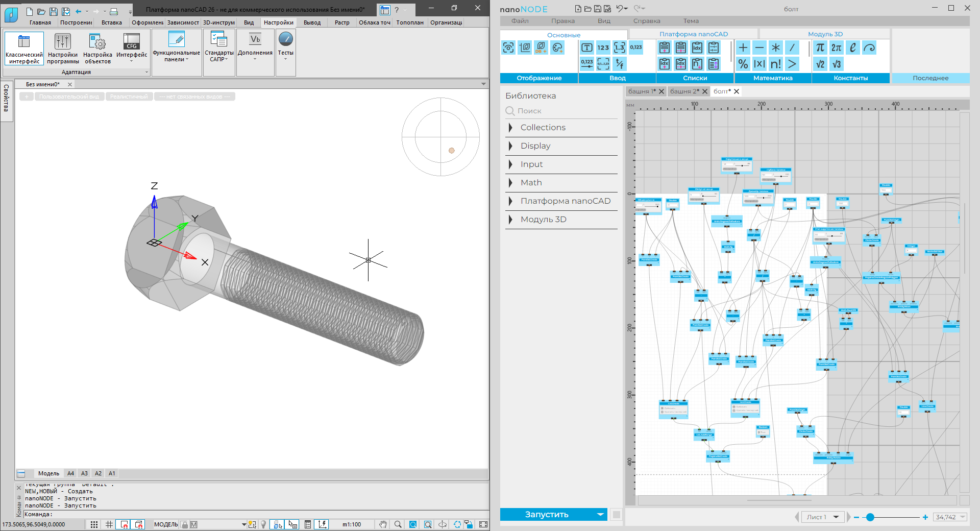Toggle the snap dots mode button
This screenshot has width=980, height=531.
(x=94, y=524)
